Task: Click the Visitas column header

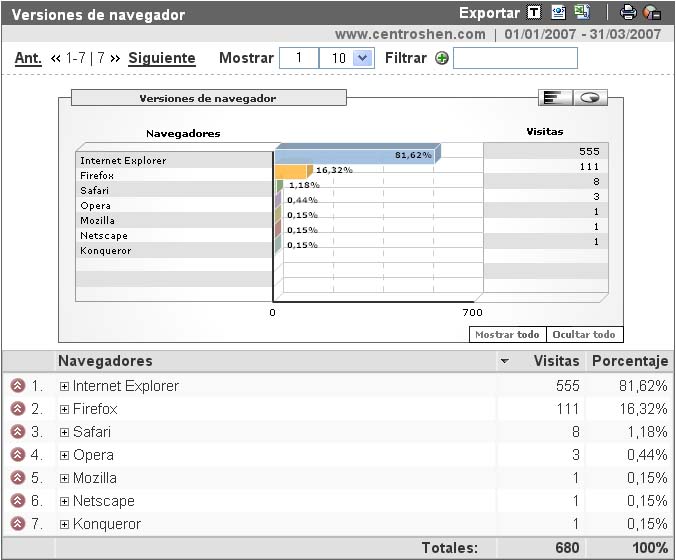Action: pyautogui.click(x=557, y=361)
